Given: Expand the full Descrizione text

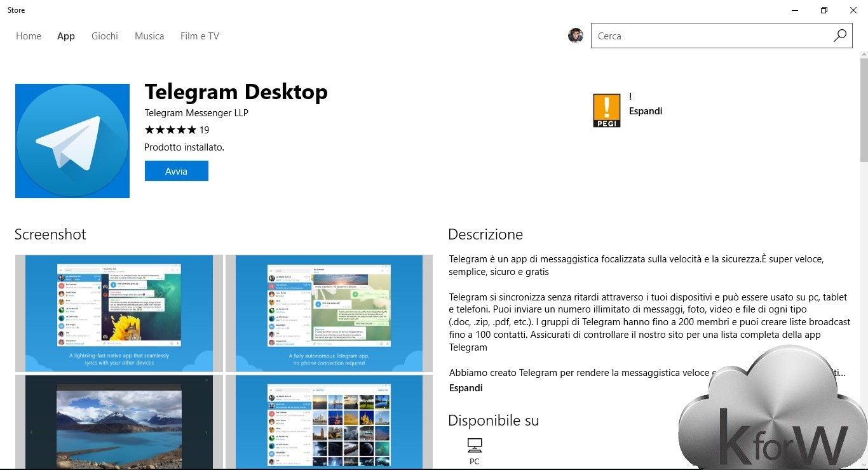Looking at the screenshot, I should [466, 388].
